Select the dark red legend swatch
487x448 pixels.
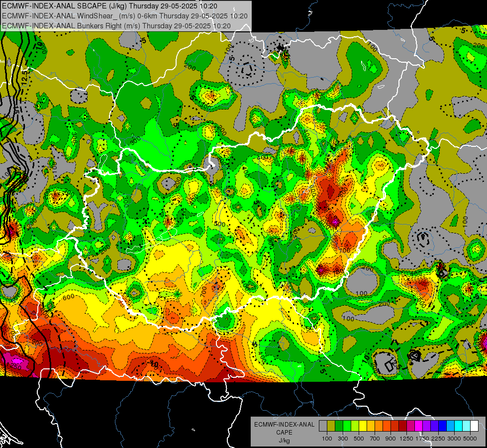pos(402,426)
